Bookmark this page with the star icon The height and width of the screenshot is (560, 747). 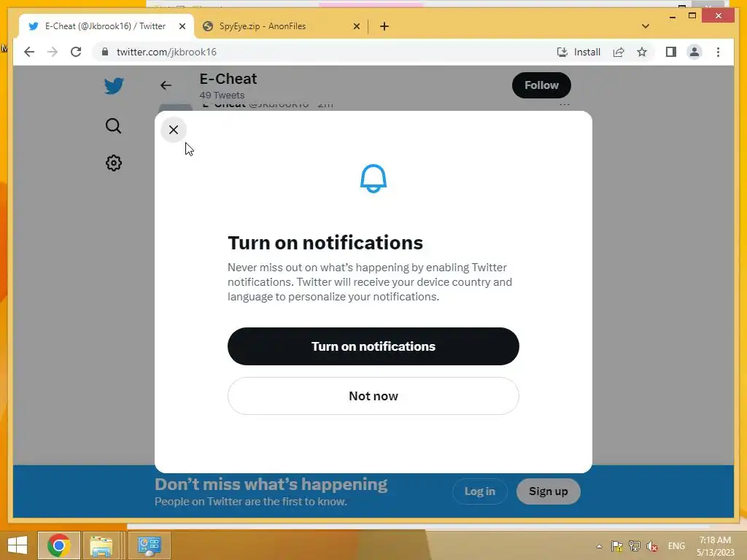(642, 52)
